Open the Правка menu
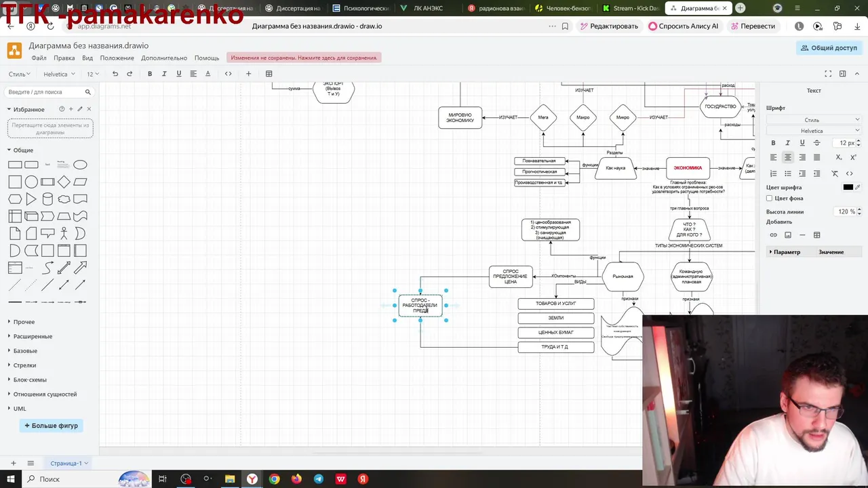868x488 pixels. point(64,58)
